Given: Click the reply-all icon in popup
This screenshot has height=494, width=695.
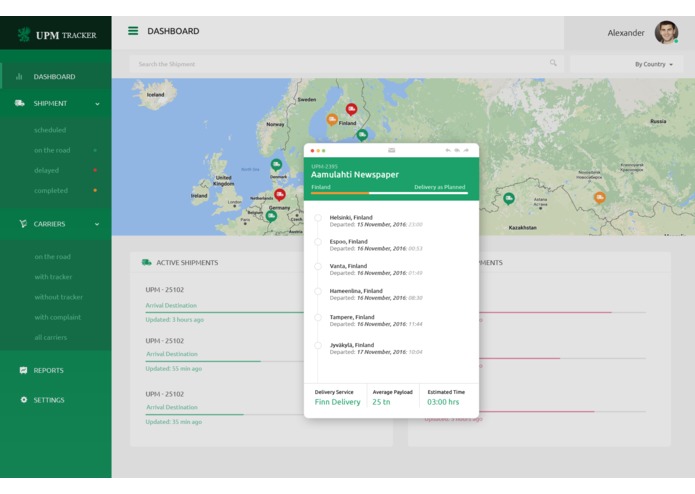Looking at the screenshot, I should [457, 151].
